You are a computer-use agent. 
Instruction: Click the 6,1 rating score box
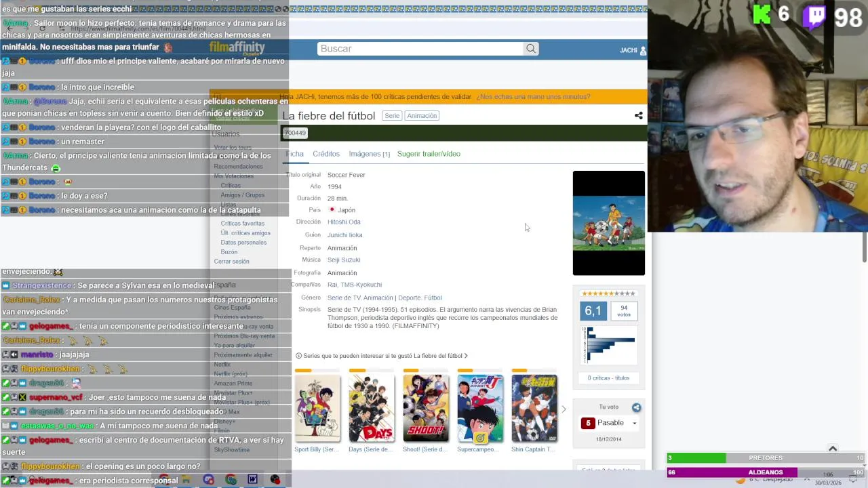(593, 311)
